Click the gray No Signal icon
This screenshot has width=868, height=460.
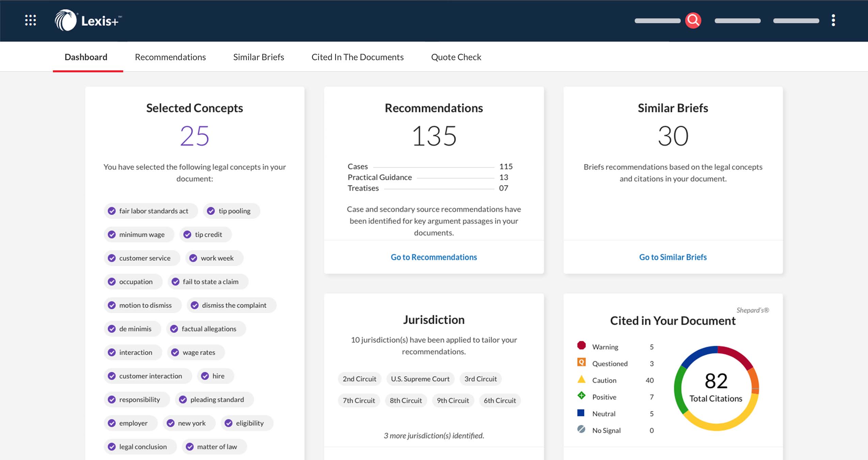point(582,429)
